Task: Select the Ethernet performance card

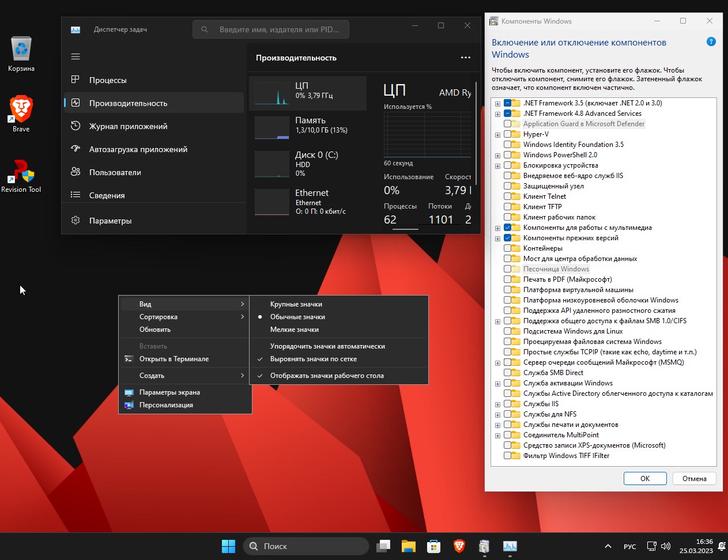Action: point(308,202)
